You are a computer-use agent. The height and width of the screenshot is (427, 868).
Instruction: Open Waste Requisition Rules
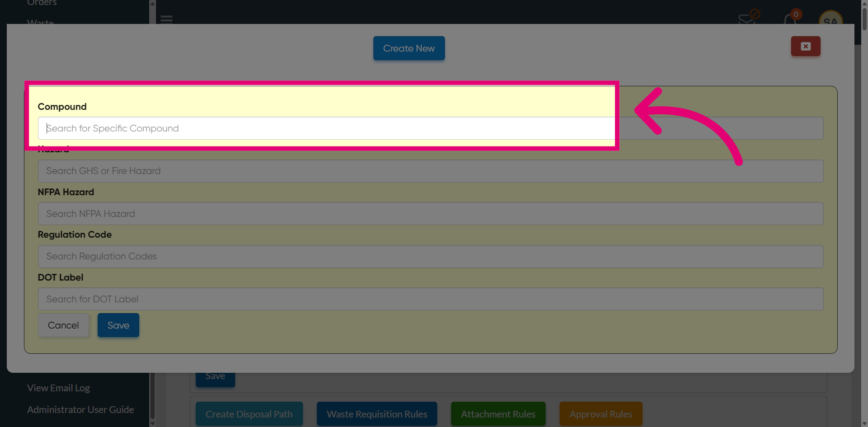point(377,414)
